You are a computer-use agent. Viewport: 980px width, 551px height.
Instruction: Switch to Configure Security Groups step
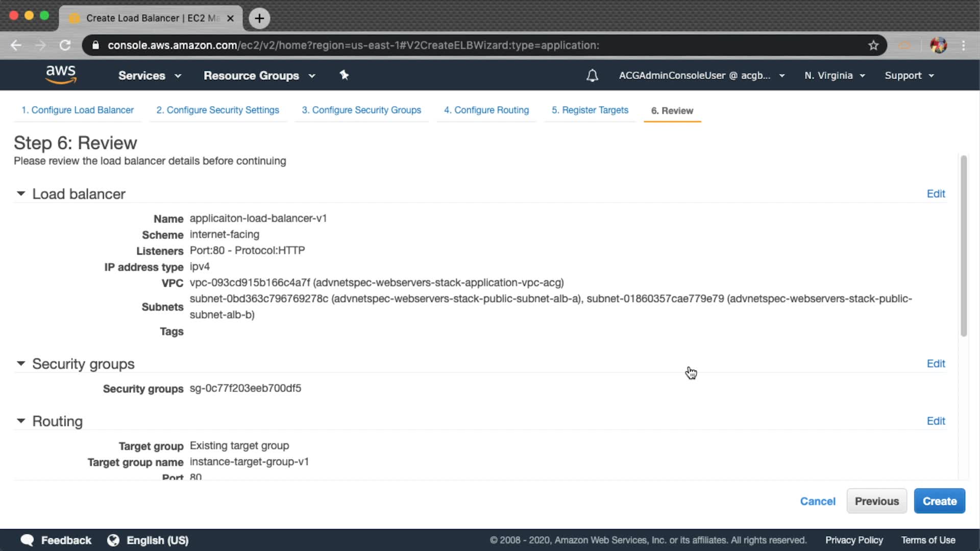tap(361, 110)
